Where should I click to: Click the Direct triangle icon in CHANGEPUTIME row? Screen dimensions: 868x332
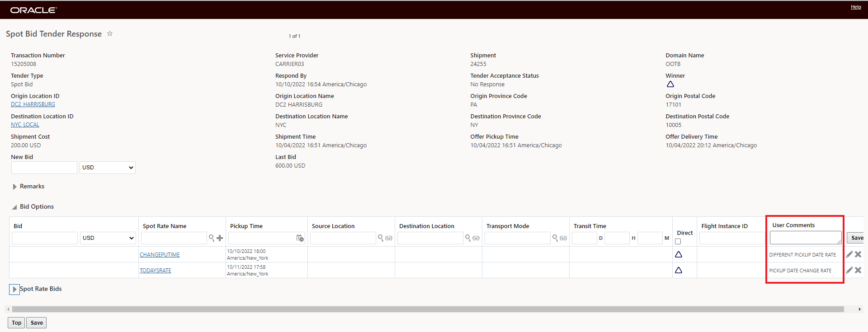(x=679, y=254)
